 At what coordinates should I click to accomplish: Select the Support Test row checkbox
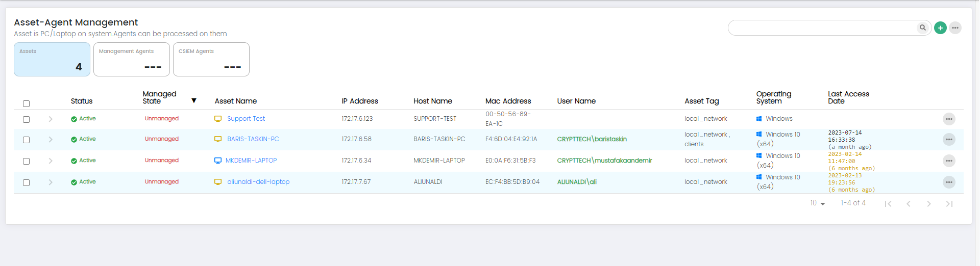(x=27, y=119)
